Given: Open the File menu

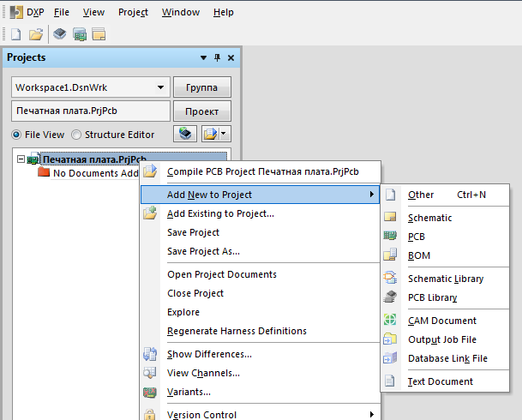Looking at the screenshot, I should point(62,12).
